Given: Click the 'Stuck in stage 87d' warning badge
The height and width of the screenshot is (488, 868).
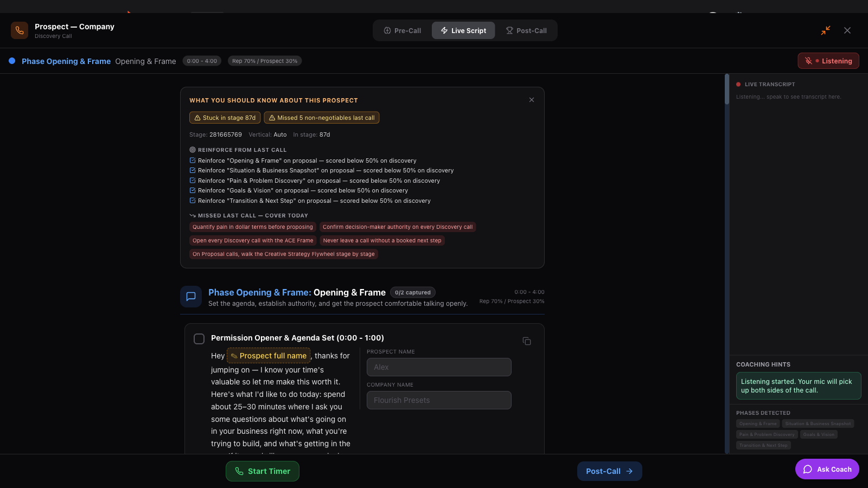Looking at the screenshot, I should pyautogui.click(x=225, y=118).
